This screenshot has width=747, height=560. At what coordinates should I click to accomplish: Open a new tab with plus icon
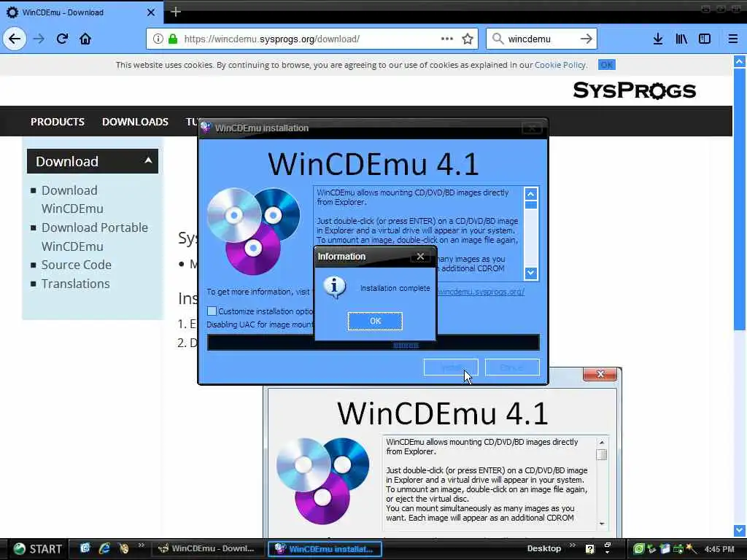(x=175, y=12)
